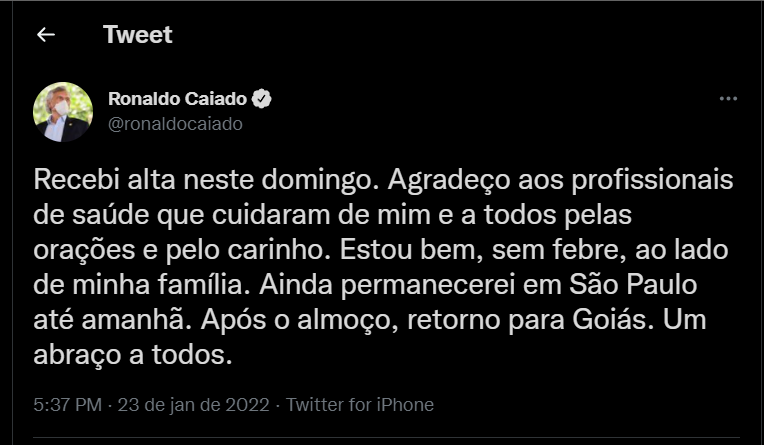Click the 5:37 PM timestamp
The image size is (764, 445).
[67, 405]
